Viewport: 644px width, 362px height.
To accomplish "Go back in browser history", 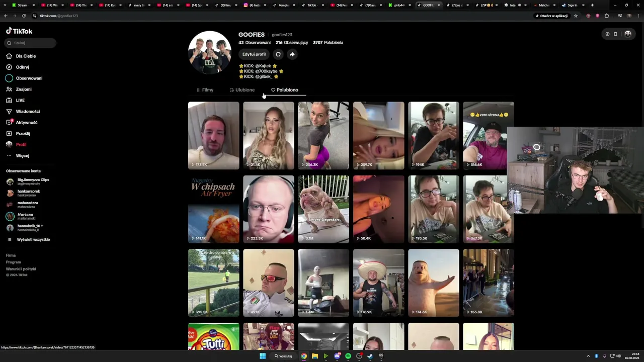I will point(6,16).
